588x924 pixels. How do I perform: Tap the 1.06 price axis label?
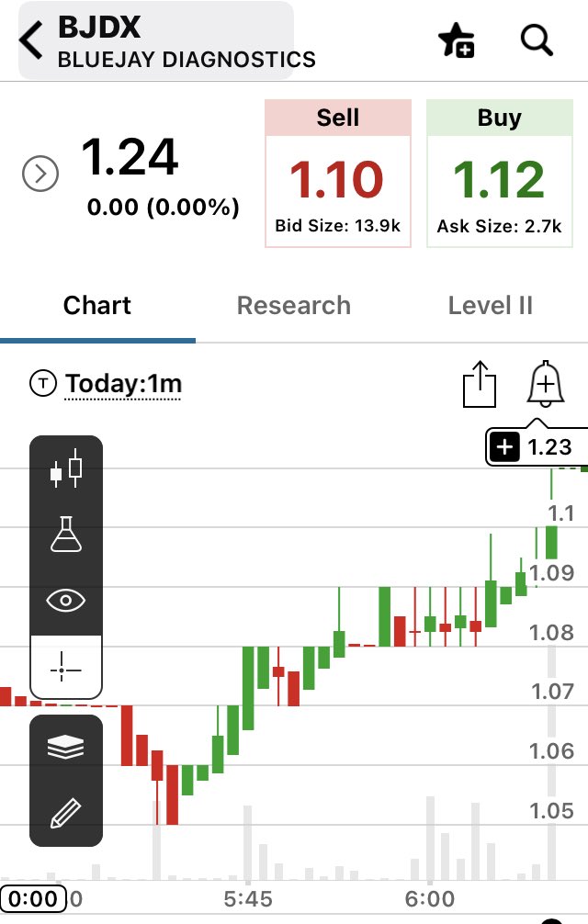pyautogui.click(x=551, y=750)
